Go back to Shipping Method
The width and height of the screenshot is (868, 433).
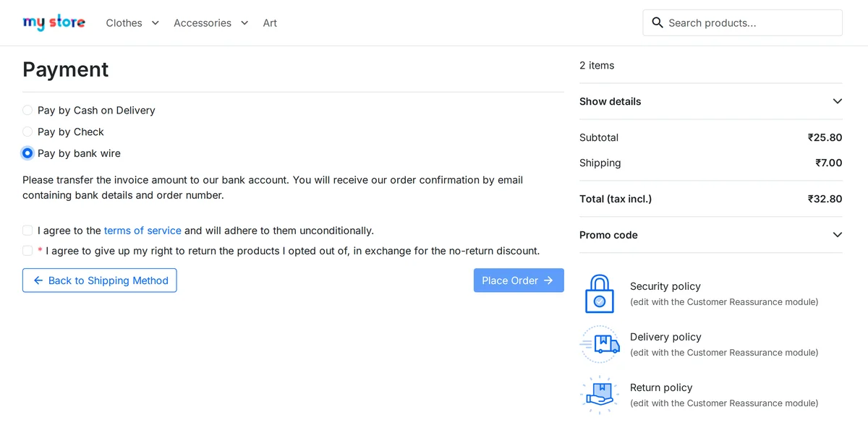(x=100, y=280)
